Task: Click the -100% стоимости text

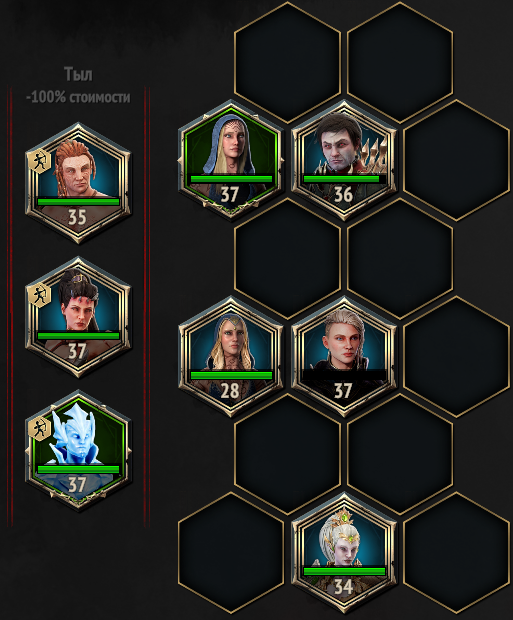Action: pyautogui.click(x=78, y=97)
